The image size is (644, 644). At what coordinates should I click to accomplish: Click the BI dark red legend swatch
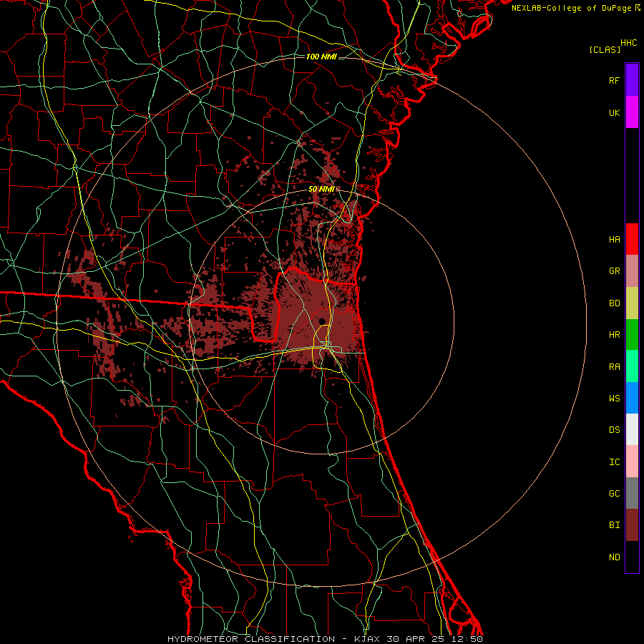[632, 525]
